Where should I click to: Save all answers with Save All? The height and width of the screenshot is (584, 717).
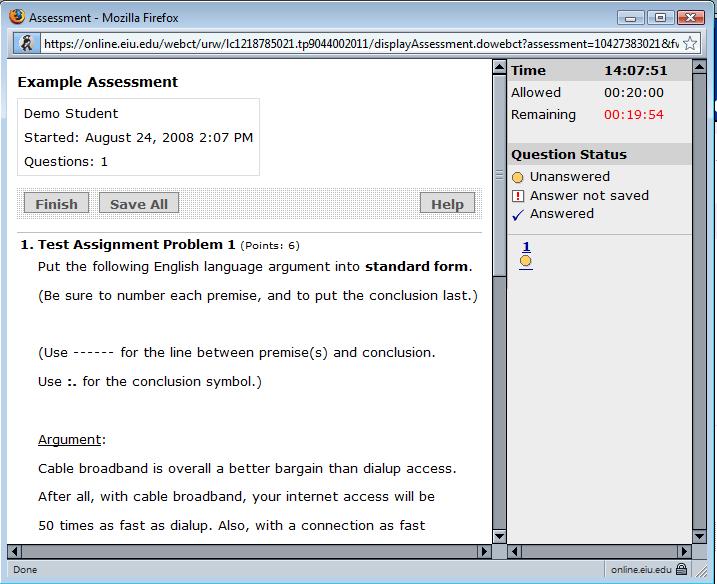[138, 204]
